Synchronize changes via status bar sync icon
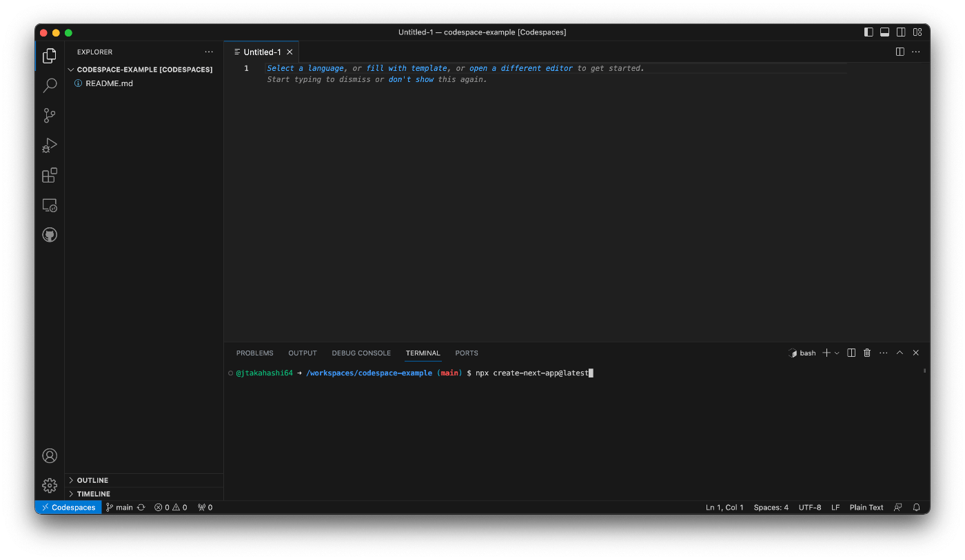 pyautogui.click(x=141, y=507)
